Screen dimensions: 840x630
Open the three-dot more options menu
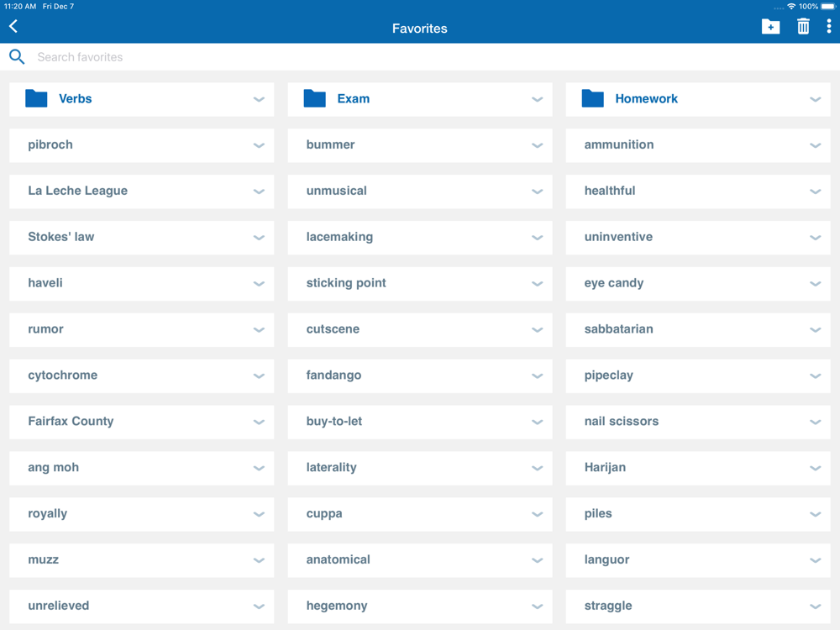pyautogui.click(x=829, y=26)
